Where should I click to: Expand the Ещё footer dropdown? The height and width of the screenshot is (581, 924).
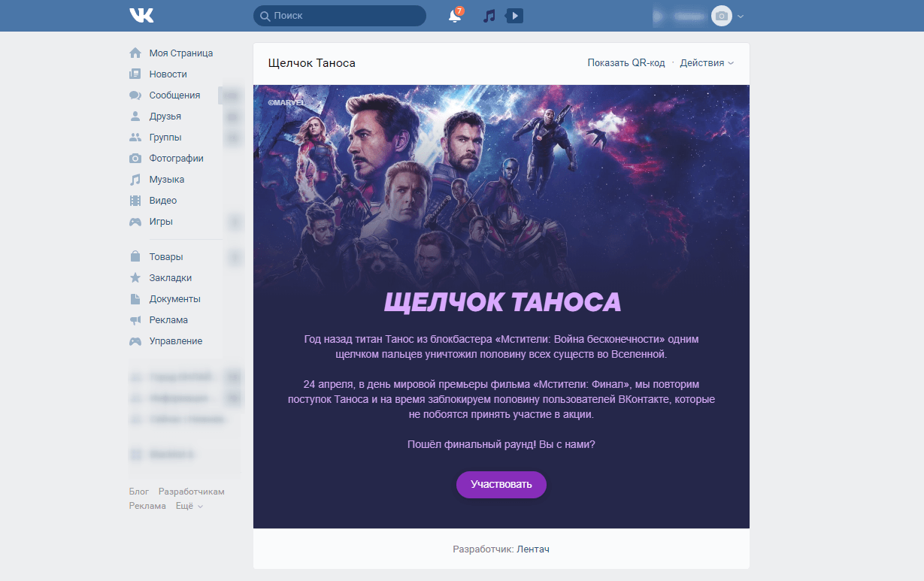point(189,506)
